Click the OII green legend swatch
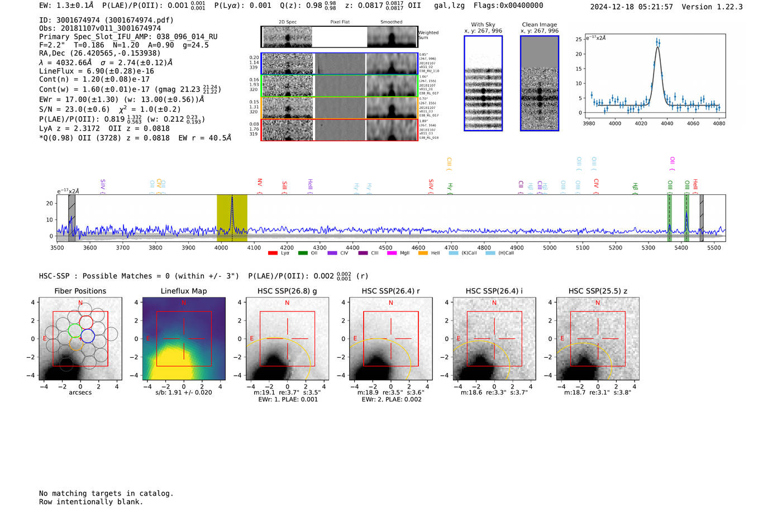782x532 pixels. [x=303, y=253]
